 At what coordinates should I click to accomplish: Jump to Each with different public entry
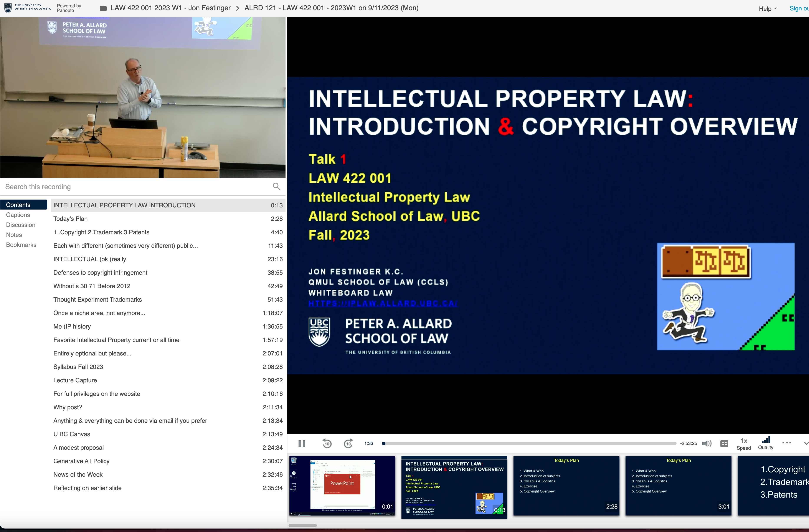[x=168, y=246]
